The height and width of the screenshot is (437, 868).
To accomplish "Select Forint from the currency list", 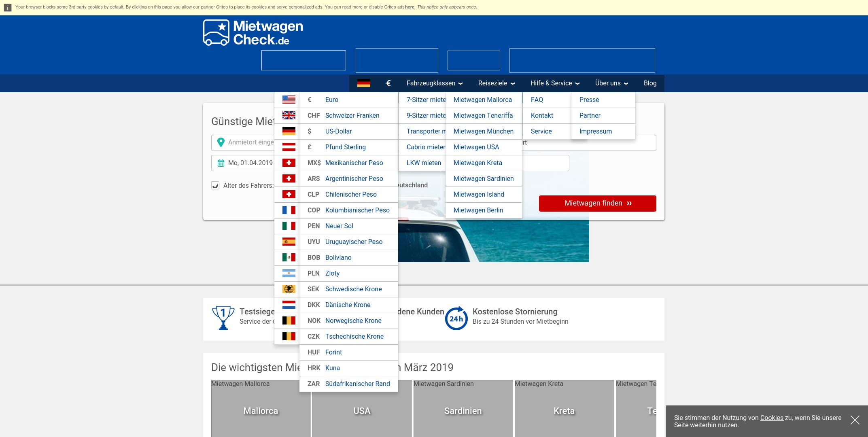I will pyautogui.click(x=348, y=352).
